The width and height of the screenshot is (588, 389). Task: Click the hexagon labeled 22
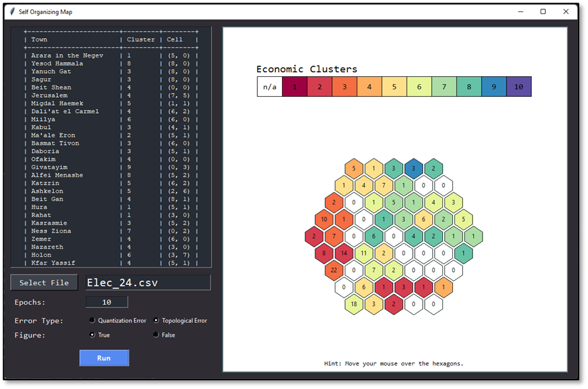point(333,270)
